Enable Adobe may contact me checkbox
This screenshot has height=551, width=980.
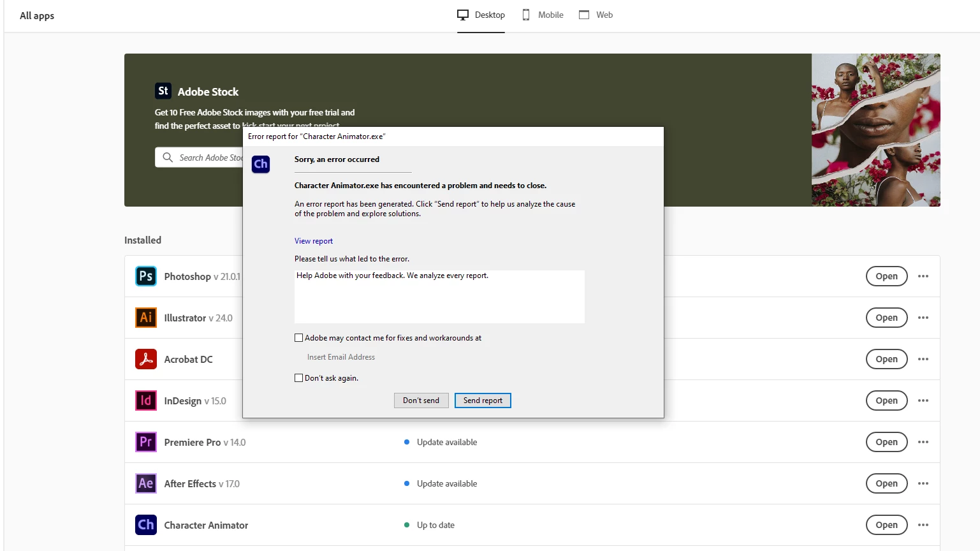coord(298,338)
